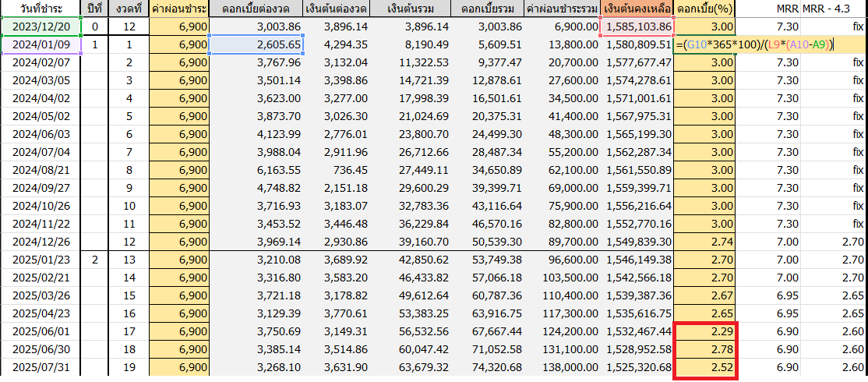868x382 pixels.
Task: Click the ดอกเบี้ยต่องวด column header
Action: pyautogui.click(x=256, y=9)
